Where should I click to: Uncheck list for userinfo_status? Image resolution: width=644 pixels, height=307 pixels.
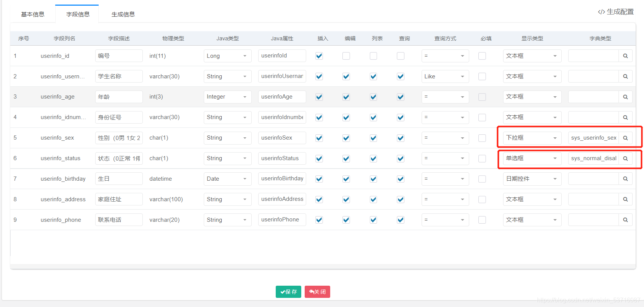tap(374, 159)
